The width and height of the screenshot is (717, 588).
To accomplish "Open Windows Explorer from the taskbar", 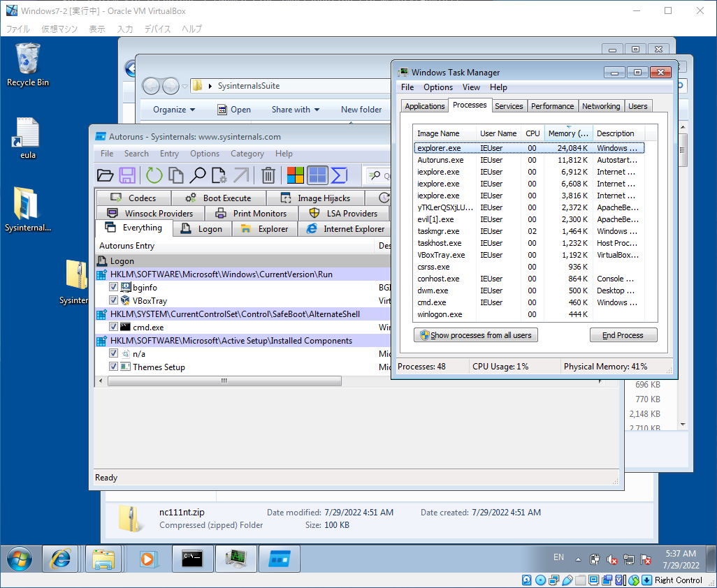I will (103, 559).
